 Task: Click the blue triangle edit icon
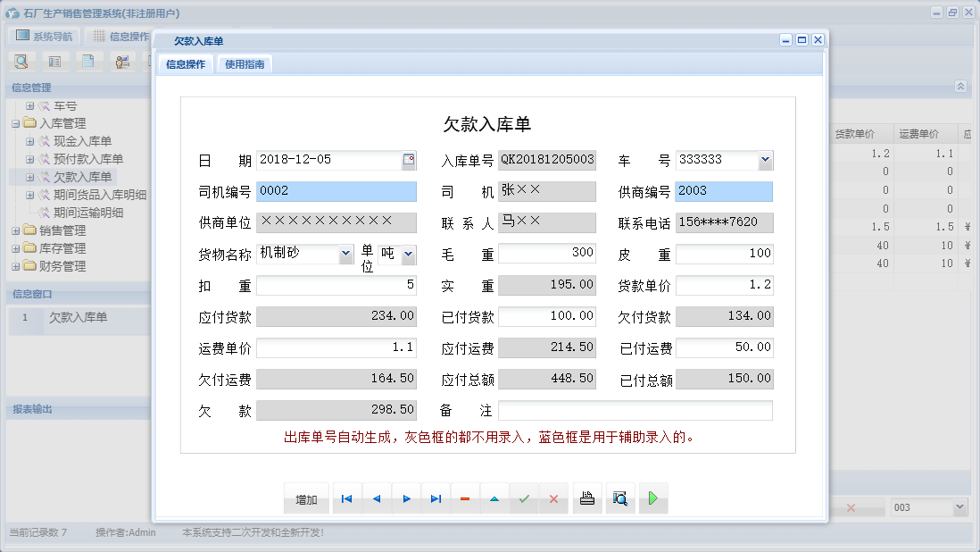click(x=494, y=498)
